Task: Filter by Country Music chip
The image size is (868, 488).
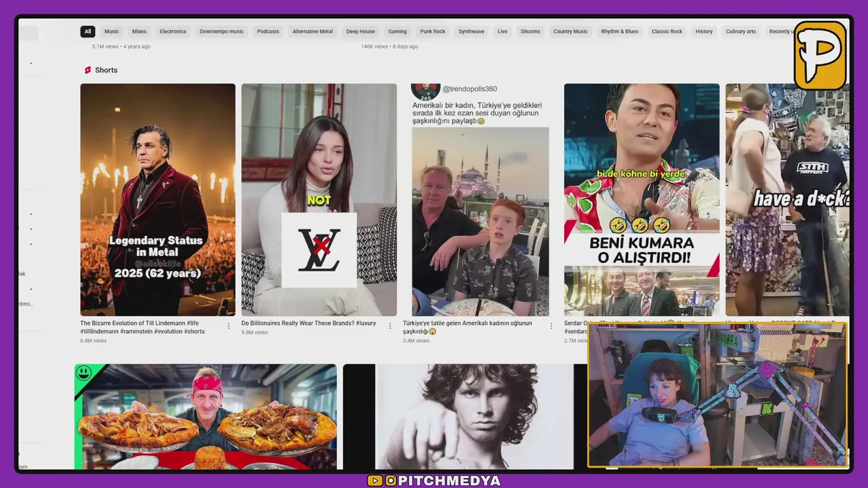Action: pos(570,31)
